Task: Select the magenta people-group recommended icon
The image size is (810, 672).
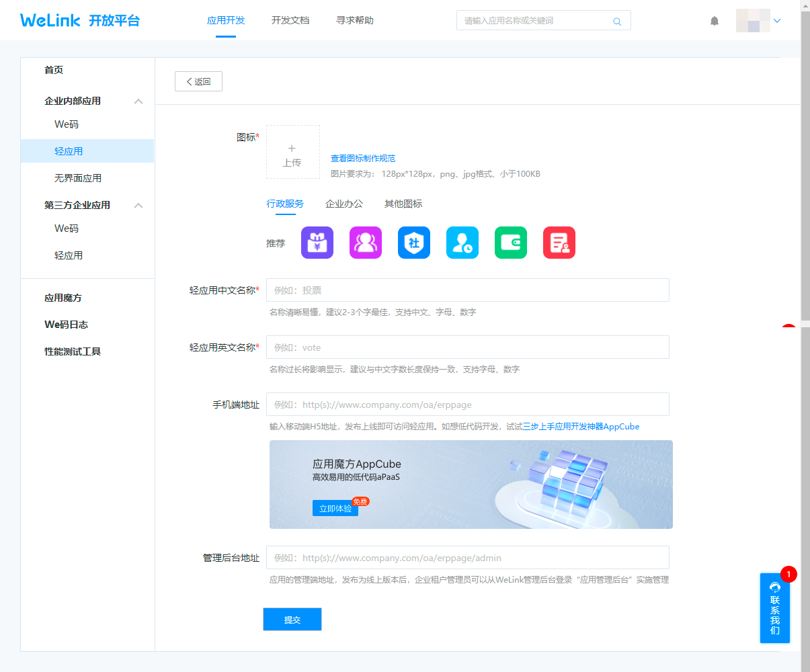Action: click(x=366, y=243)
